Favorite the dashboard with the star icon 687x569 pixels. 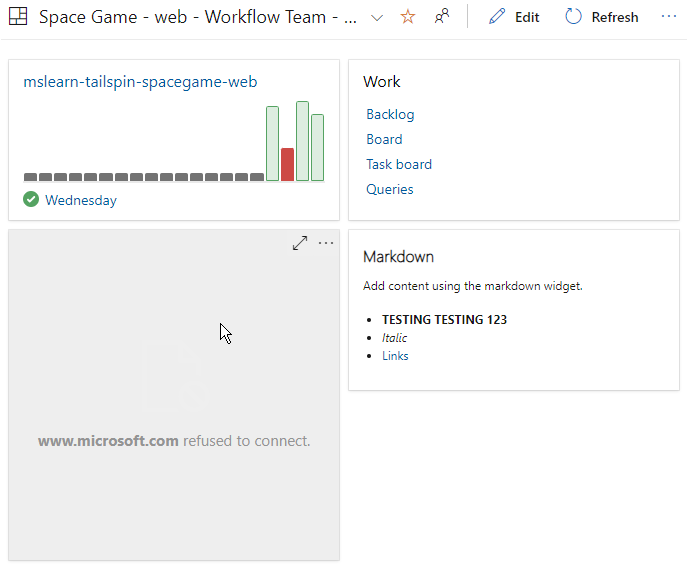tap(407, 17)
